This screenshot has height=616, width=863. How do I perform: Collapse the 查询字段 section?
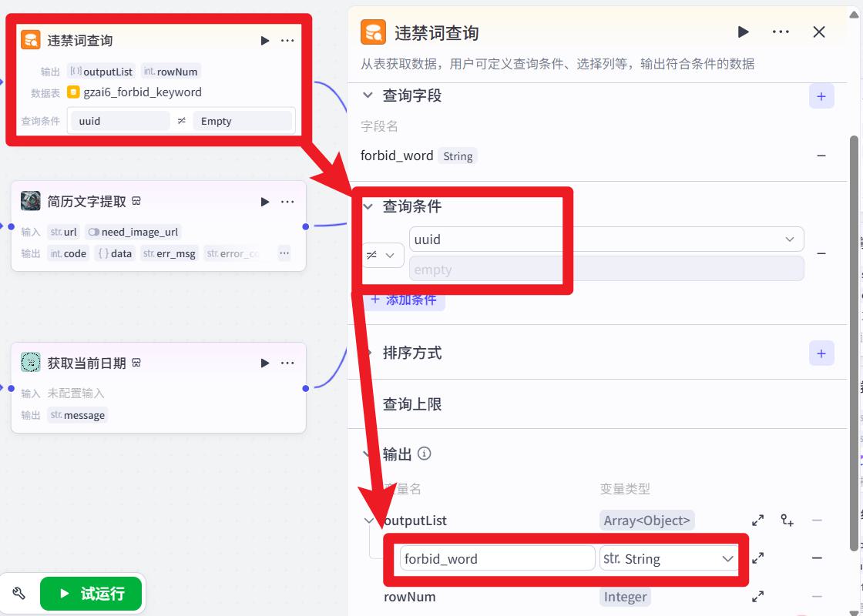pos(368,95)
